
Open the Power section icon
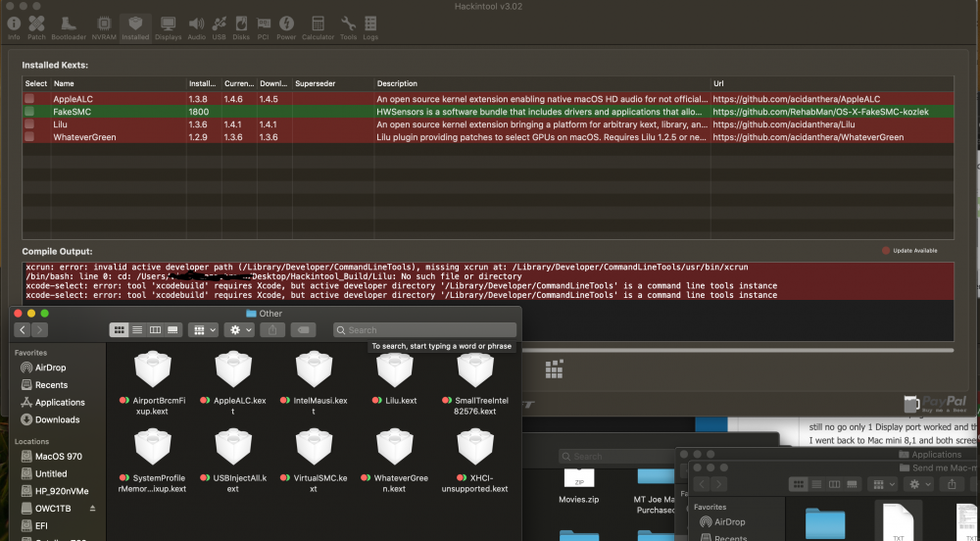tap(286, 28)
